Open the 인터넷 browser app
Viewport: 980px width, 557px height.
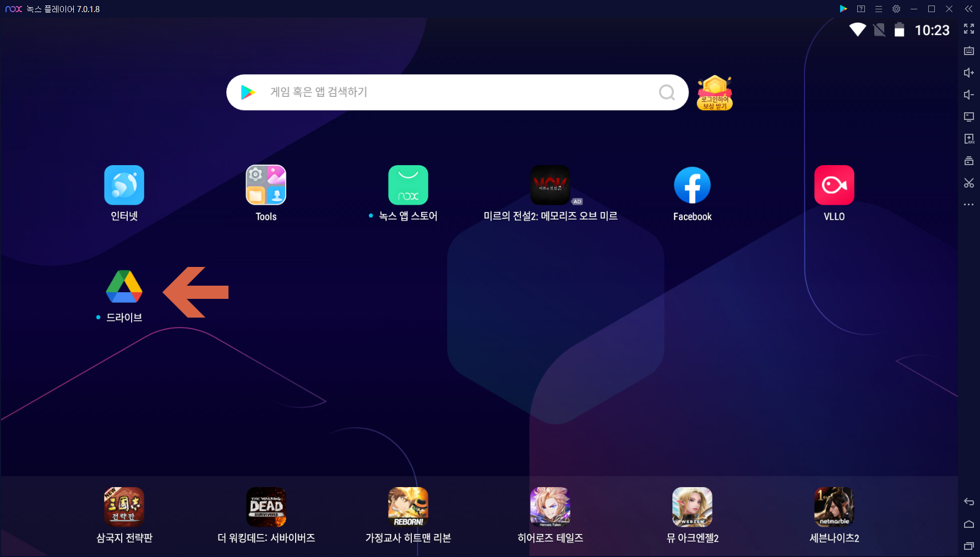coord(124,185)
